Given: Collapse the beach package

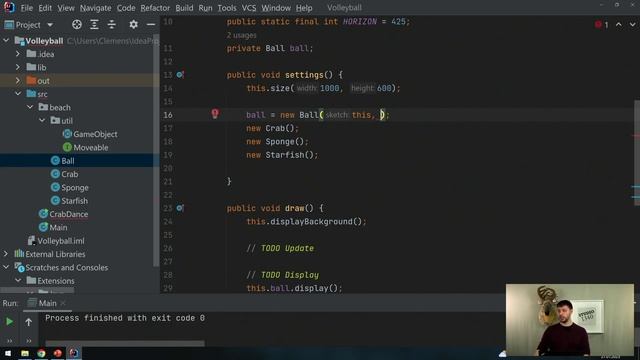Looking at the screenshot, I should tap(30, 107).
